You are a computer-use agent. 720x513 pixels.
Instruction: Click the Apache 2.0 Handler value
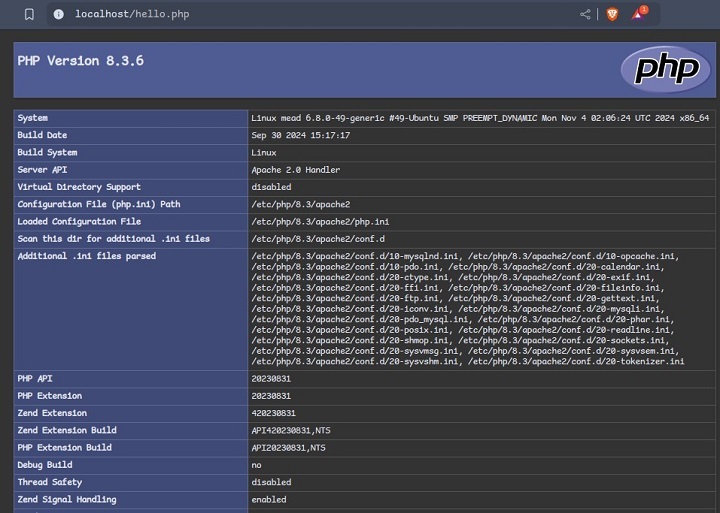pos(295,170)
